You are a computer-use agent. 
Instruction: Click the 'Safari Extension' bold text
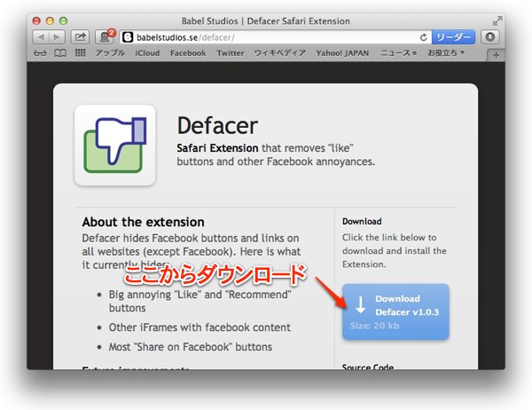[x=217, y=148]
